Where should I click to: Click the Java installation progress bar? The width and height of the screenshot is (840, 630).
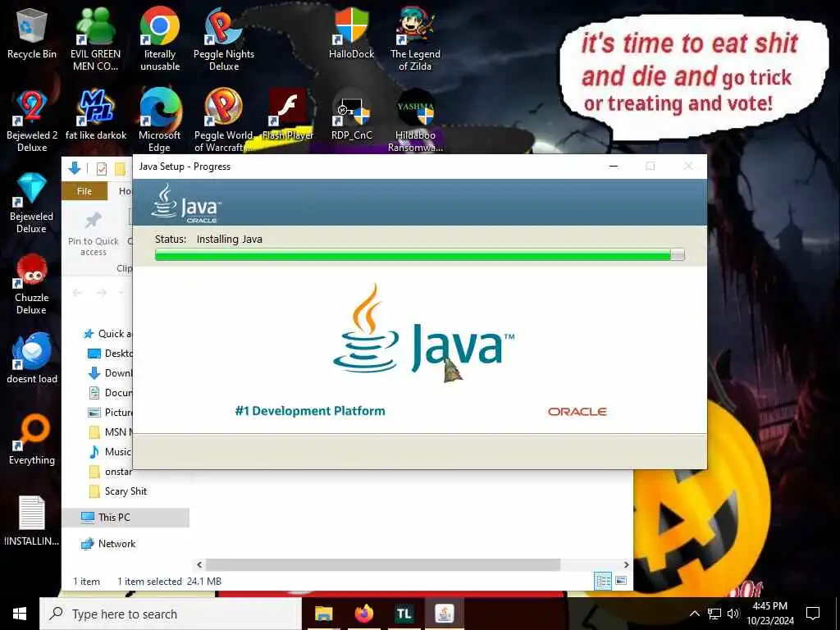(x=419, y=255)
